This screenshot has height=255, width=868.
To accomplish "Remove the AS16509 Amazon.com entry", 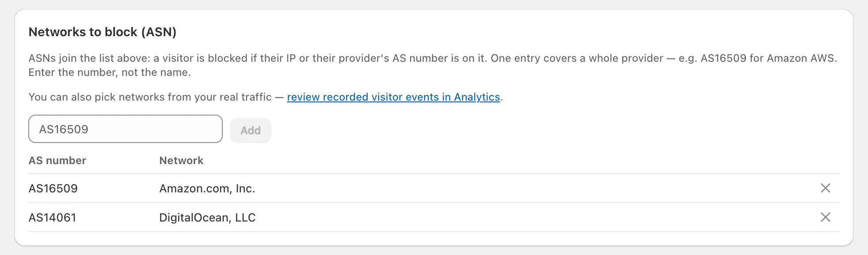I will (825, 188).
